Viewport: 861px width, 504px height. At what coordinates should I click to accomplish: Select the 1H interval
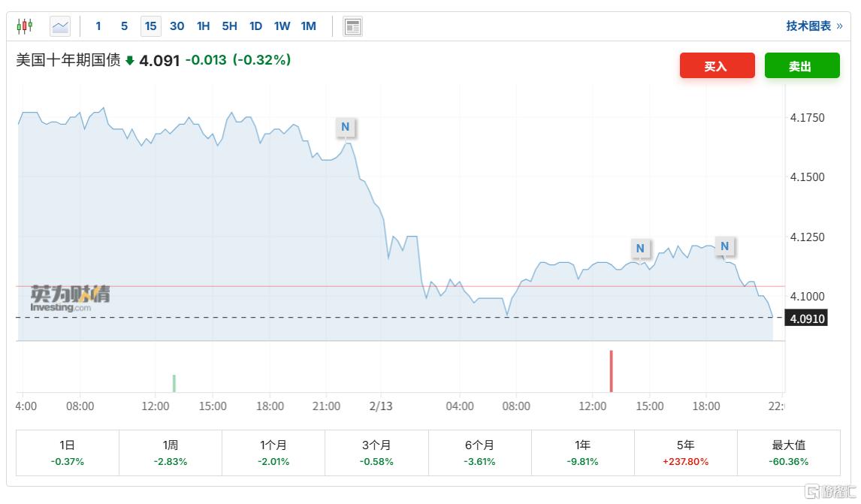[203, 26]
